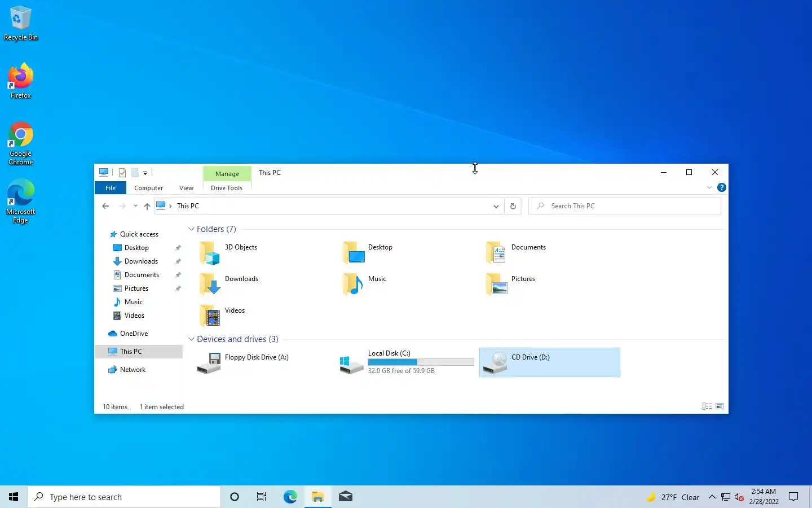Click the New folder quick access toolbar icon
Image resolution: width=812 pixels, height=508 pixels.
tap(135, 173)
